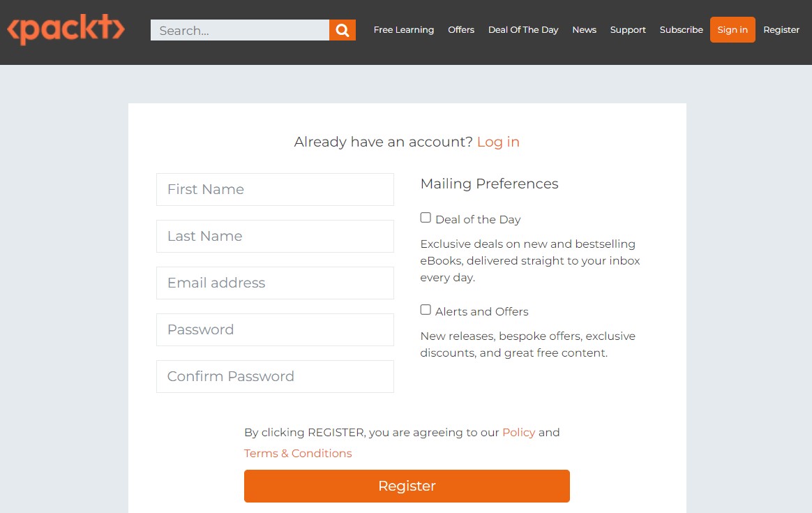
Task: Click the Confirm Password field
Action: (275, 376)
